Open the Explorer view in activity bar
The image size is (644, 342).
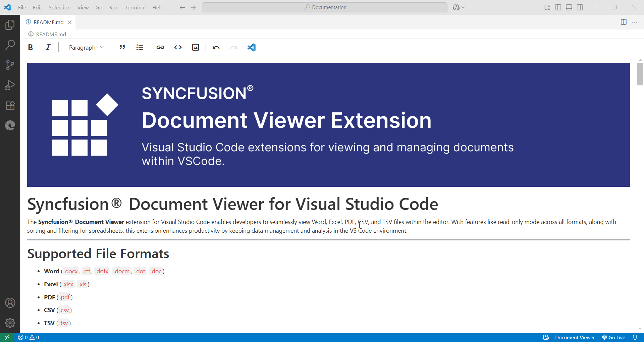tap(10, 25)
